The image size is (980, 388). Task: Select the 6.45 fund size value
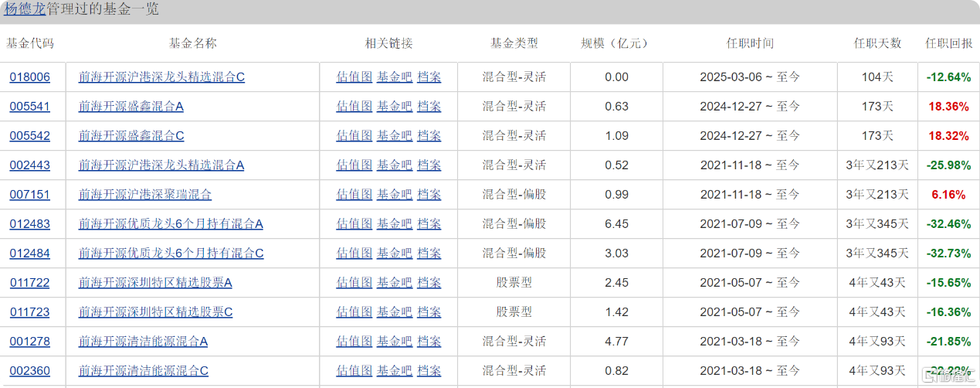[617, 224]
